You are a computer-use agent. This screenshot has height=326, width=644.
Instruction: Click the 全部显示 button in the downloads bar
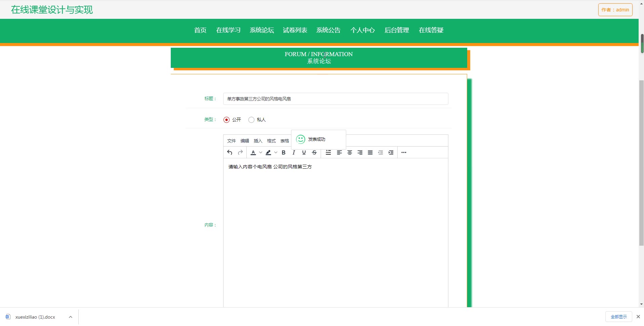coord(619,317)
